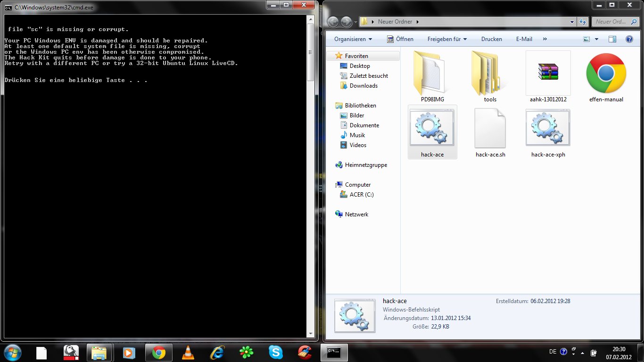Open Musik library

pyautogui.click(x=357, y=135)
